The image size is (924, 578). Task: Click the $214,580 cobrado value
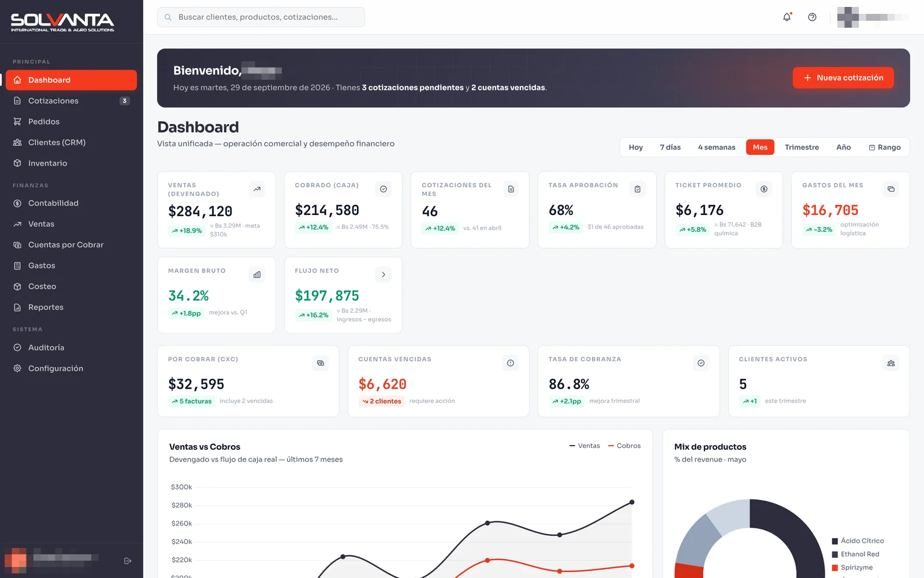[327, 210]
